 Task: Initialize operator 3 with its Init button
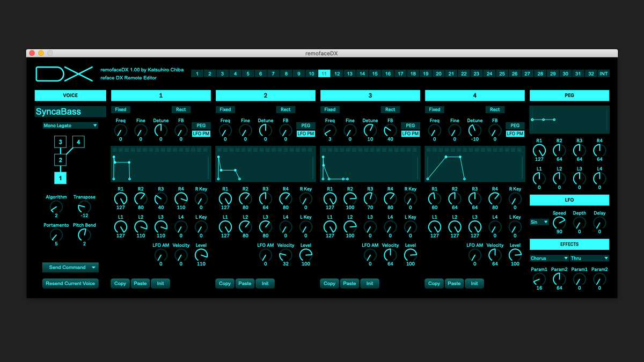coord(370,283)
